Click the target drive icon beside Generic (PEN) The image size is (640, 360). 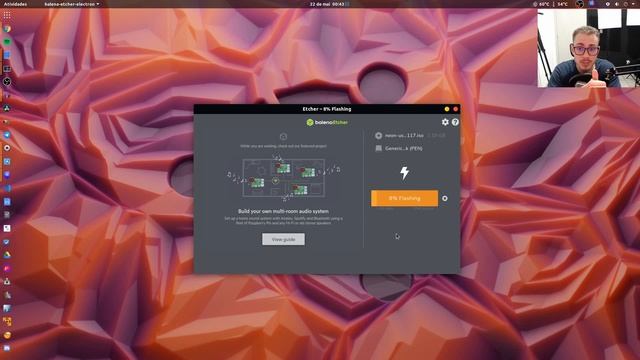(x=378, y=148)
